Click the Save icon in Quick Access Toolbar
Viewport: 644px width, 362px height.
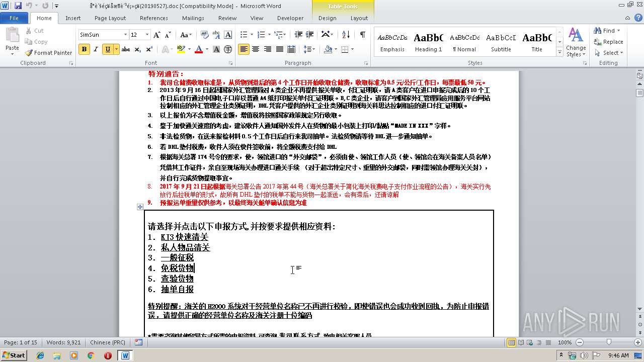18,6
